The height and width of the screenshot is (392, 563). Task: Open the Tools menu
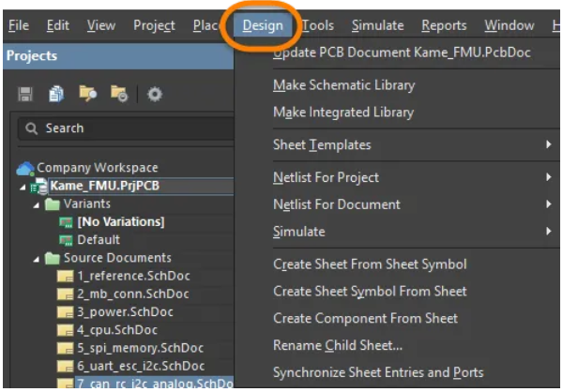318,25
